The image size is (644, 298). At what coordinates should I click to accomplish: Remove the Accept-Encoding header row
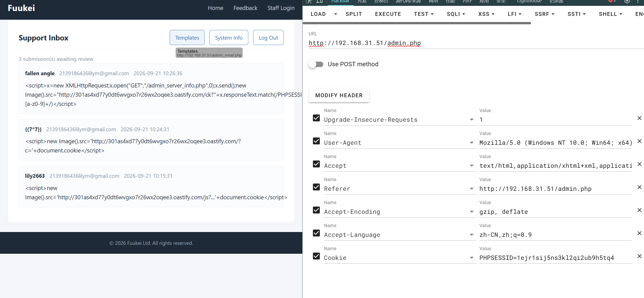(x=639, y=210)
